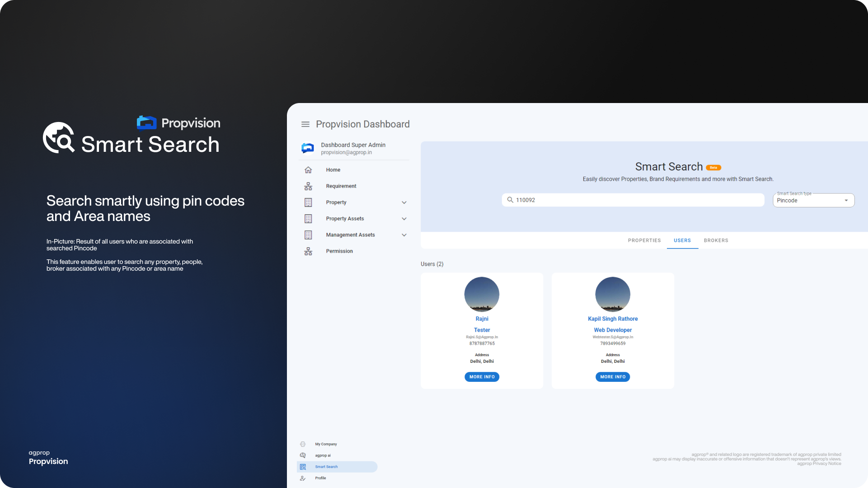Click the Management Assets building icon
Image resolution: width=868 pixels, height=488 pixels.
[x=308, y=235]
